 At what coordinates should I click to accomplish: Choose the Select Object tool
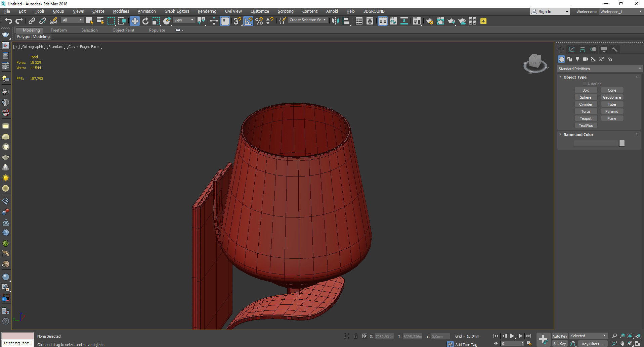89,21
